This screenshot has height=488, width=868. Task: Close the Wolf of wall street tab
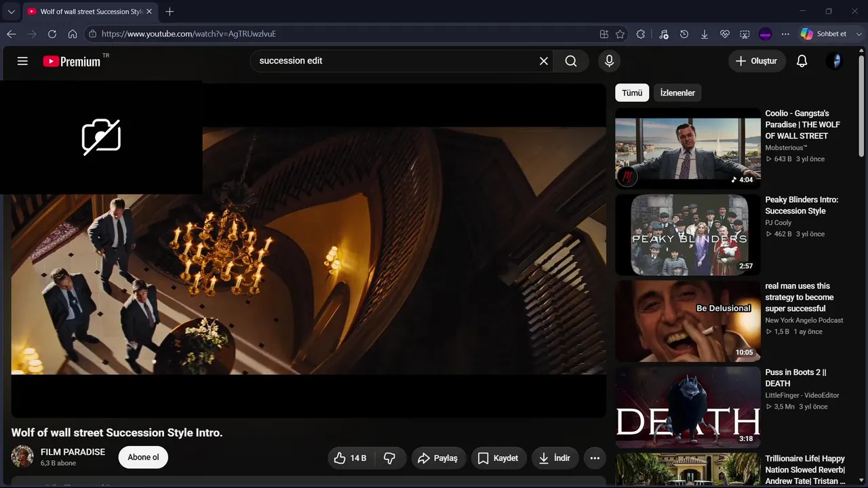click(149, 12)
